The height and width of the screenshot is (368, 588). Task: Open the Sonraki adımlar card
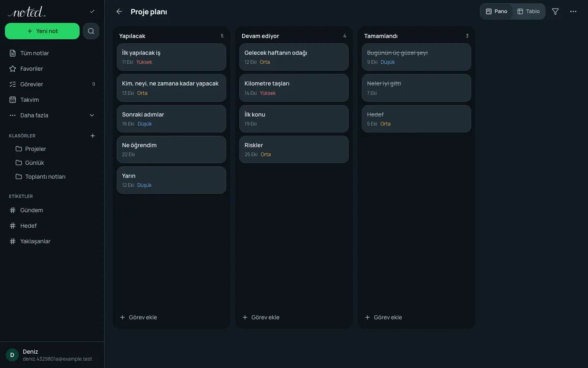pos(171,119)
